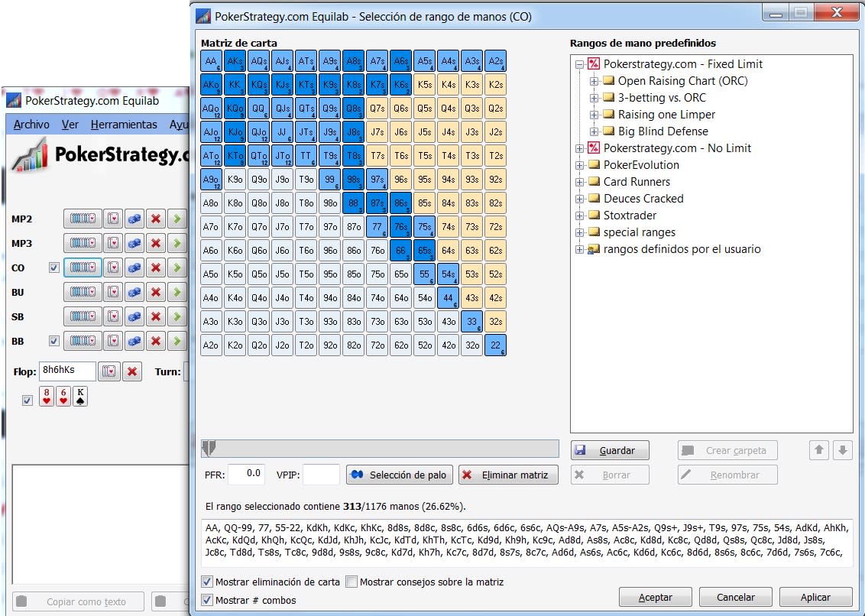Open hand range selector for CO
This screenshot has height=616, width=865.
click(83, 267)
